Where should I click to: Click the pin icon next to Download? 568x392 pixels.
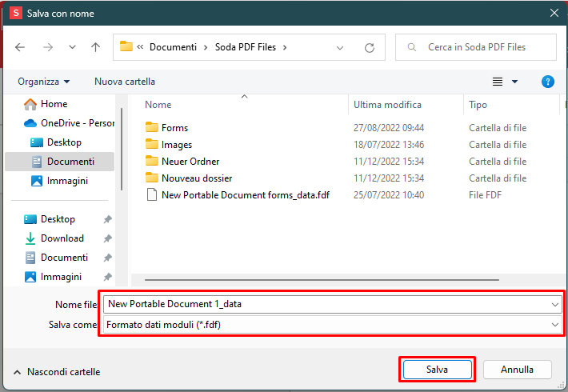point(107,238)
